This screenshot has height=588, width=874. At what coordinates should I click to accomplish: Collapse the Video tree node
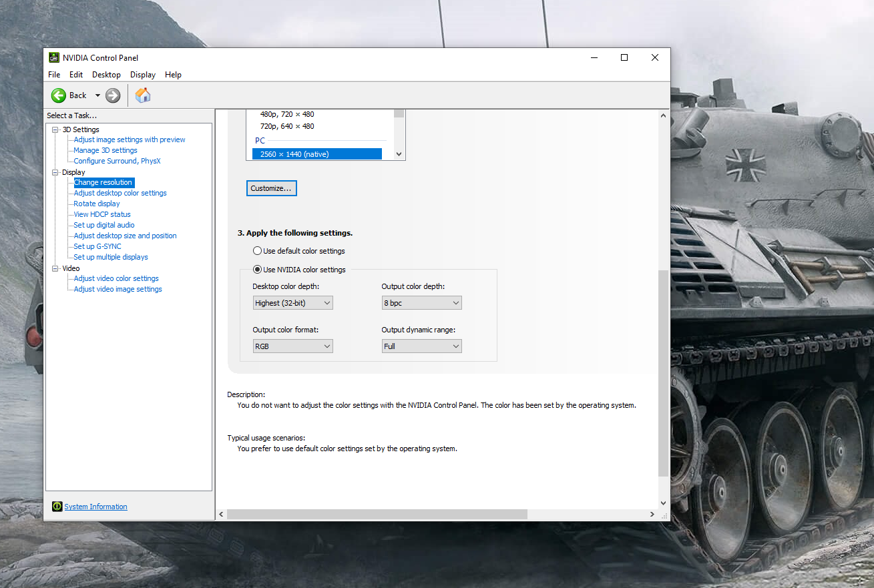55,268
